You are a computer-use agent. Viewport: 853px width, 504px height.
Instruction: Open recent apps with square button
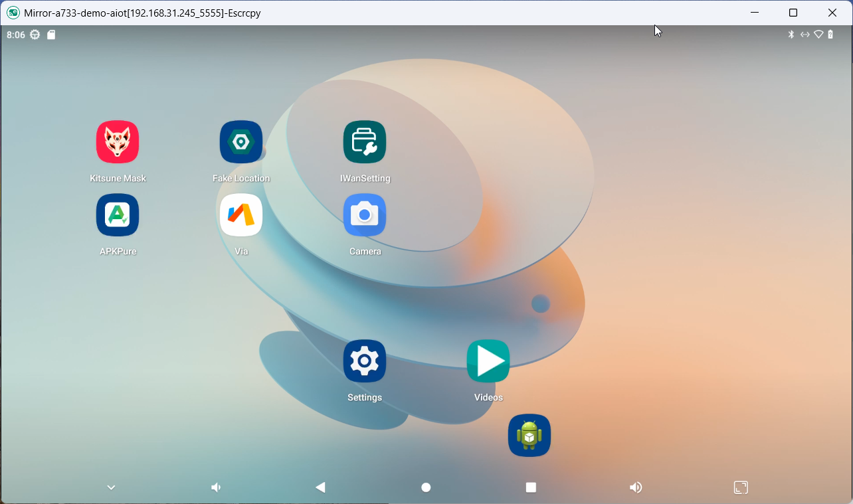click(531, 487)
